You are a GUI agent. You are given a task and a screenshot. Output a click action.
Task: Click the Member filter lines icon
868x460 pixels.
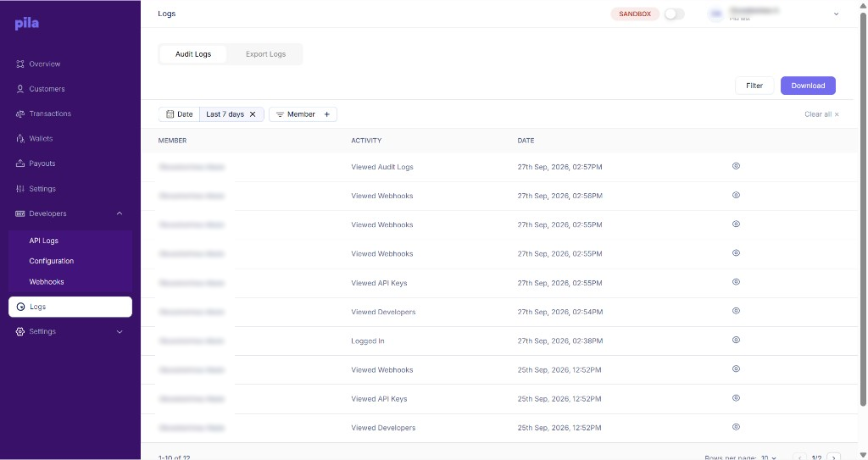pyautogui.click(x=280, y=114)
